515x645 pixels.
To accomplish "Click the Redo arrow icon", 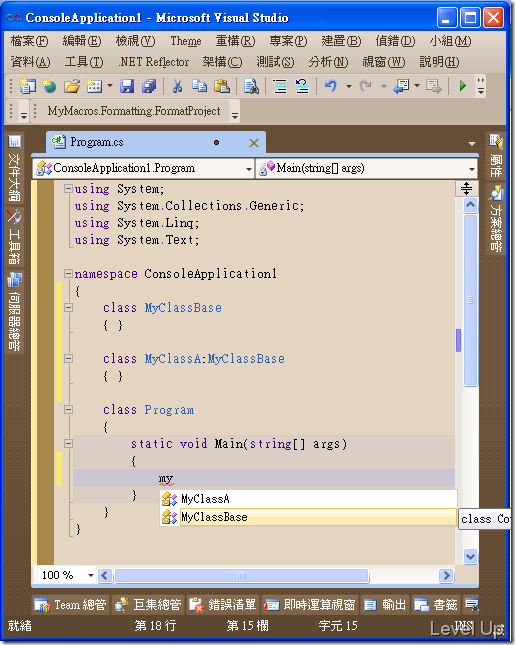I will click(366, 86).
